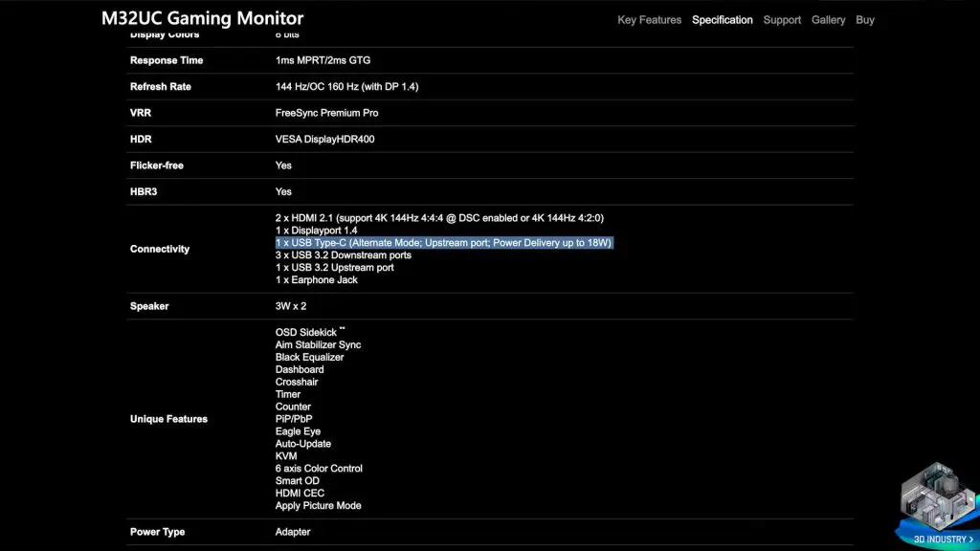Click the Speaker label

click(x=149, y=306)
